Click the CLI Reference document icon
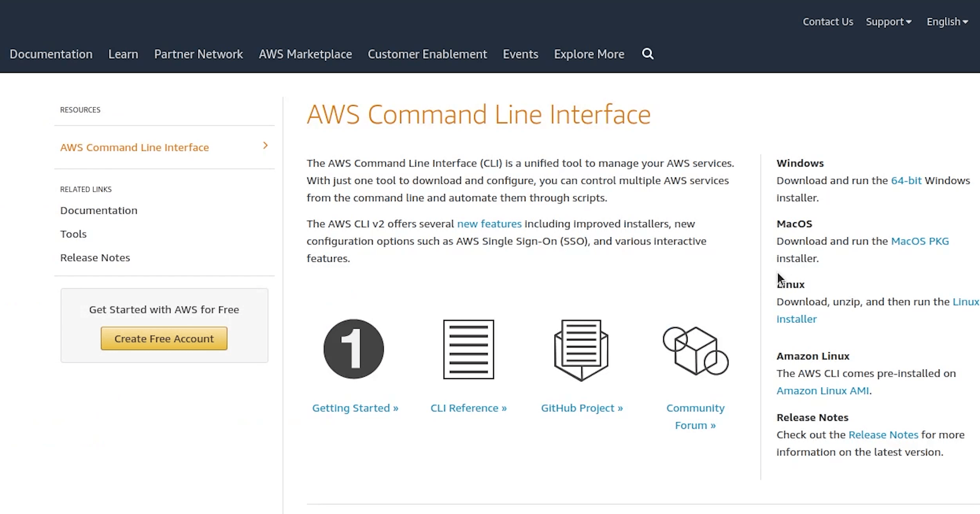 click(x=468, y=349)
